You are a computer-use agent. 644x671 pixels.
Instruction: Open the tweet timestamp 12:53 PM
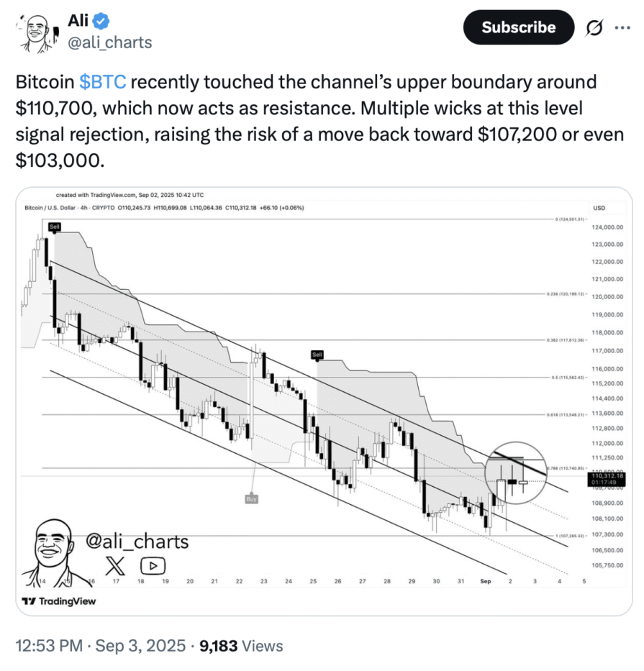(49, 646)
